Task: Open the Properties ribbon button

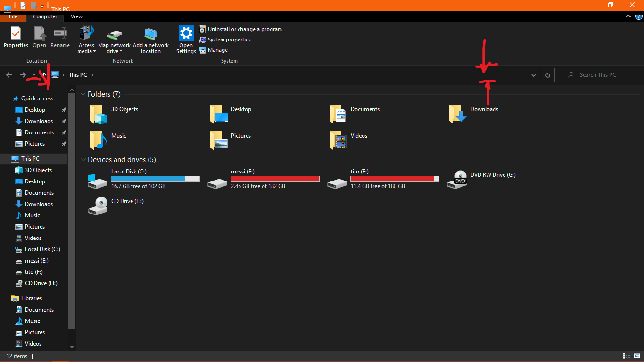Action: pos(16,37)
